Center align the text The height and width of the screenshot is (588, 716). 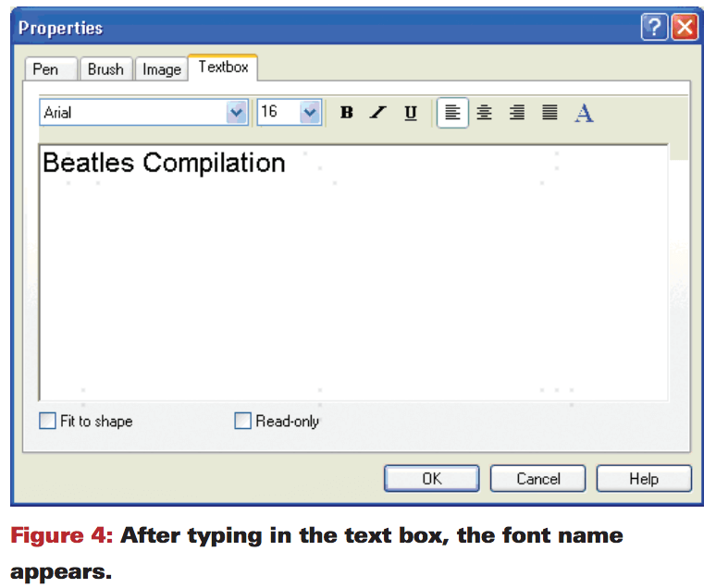(484, 112)
